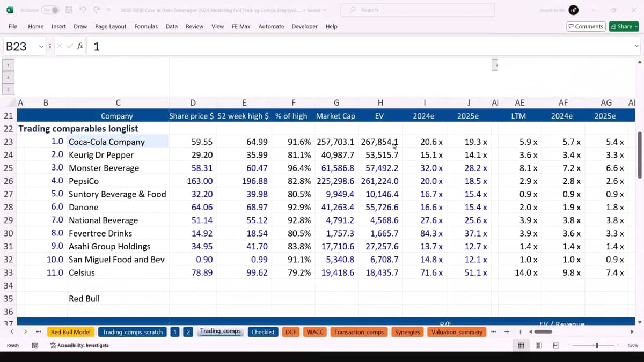Open the Formulas ribbon tab
This screenshot has height=362, width=644.
tap(146, 26)
